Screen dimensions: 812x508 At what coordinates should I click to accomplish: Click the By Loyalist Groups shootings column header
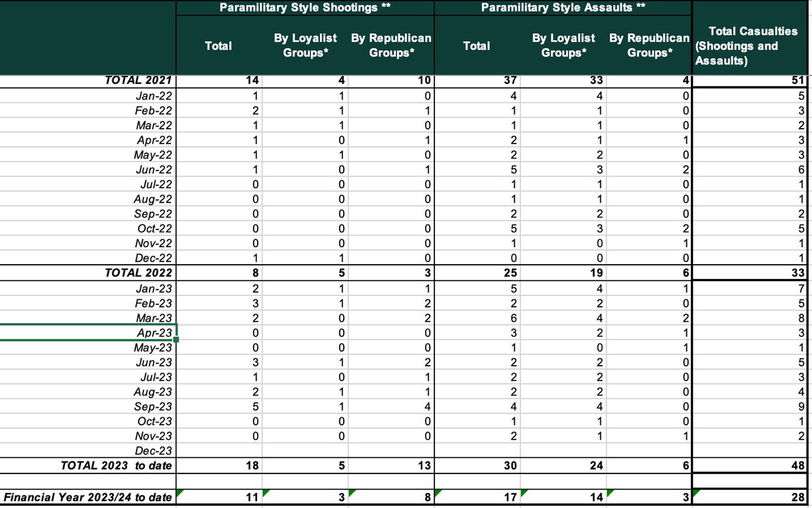(x=304, y=43)
